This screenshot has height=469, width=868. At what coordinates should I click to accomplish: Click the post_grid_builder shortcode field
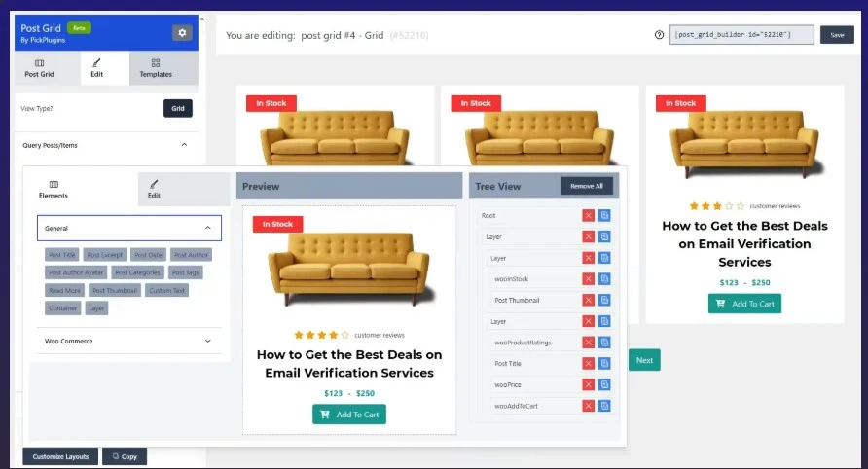point(731,35)
